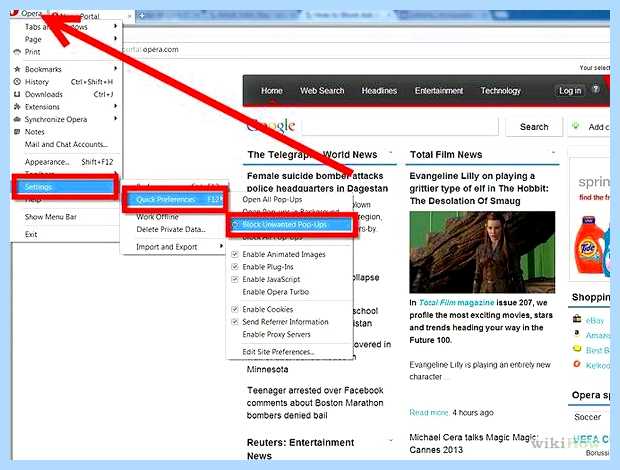This screenshot has height=470, width=620.
Task: Toggle Enable Plug-Ins checkbox
Action: point(235,267)
